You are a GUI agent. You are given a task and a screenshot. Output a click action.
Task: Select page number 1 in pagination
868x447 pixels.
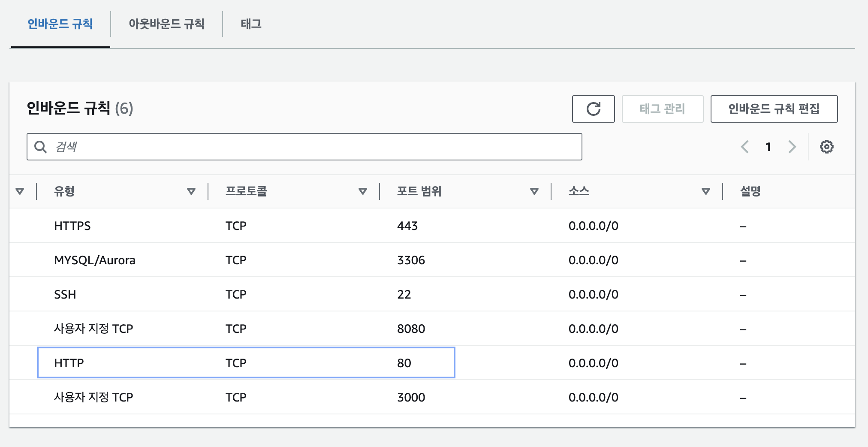tap(768, 146)
